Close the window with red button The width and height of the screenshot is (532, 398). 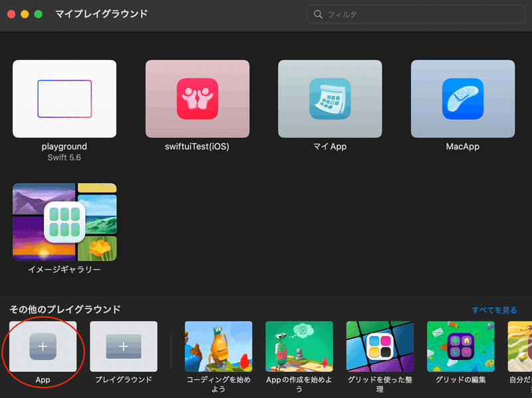pos(11,14)
